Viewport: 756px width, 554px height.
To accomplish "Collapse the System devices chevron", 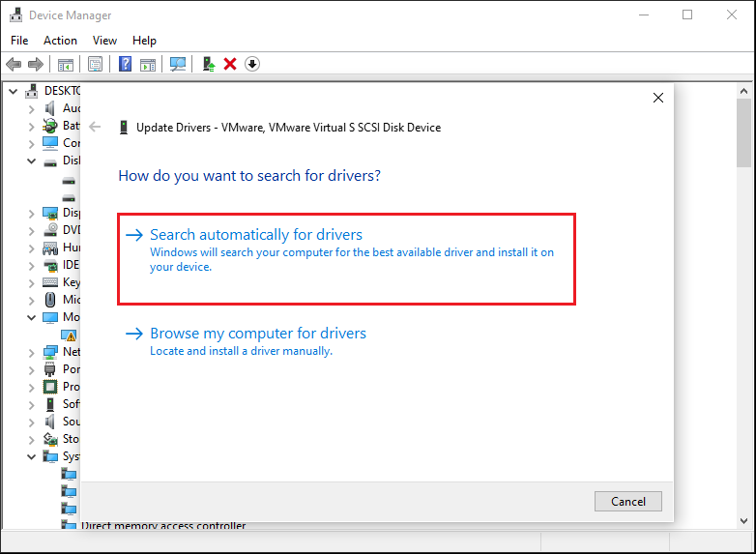I will click(x=31, y=456).
